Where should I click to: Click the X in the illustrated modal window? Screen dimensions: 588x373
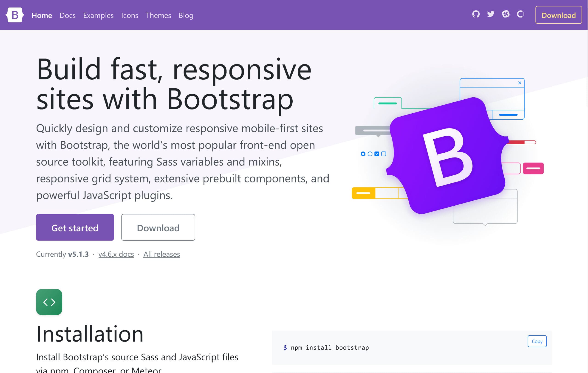pos(519,83)
